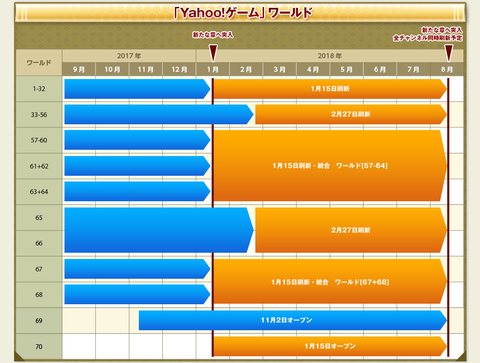This screenshot has height=363, width=480.
Task: Click the orange bar labeled ワールド[67+68]
Action: pos(330,282)
